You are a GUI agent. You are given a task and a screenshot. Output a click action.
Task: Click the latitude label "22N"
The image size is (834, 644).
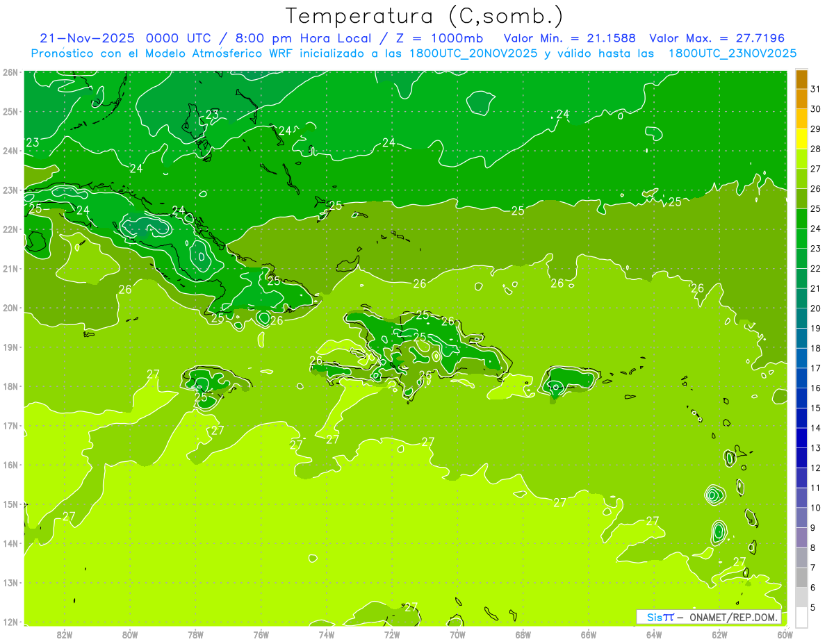coord(10,229)
